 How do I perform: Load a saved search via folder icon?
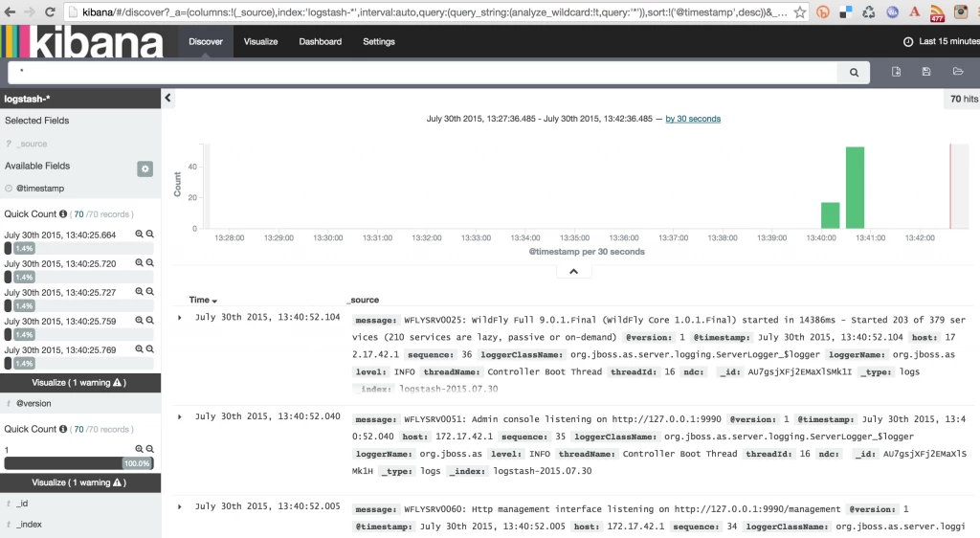click(957, 72)
